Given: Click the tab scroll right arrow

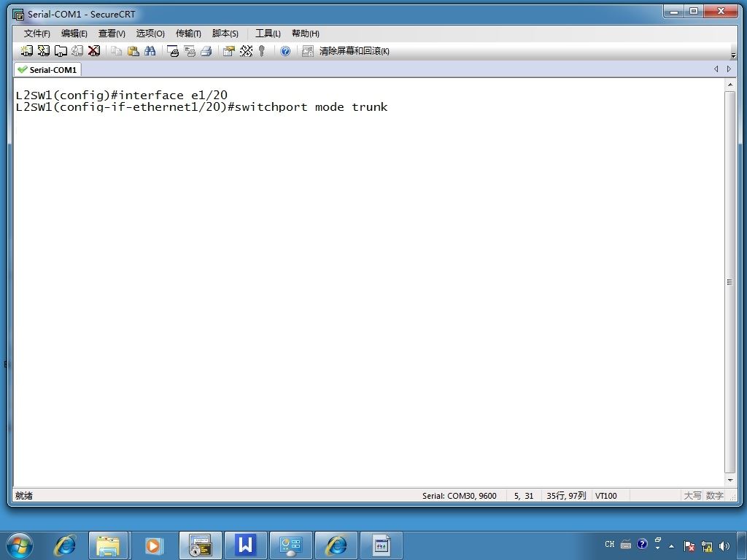Looking at the screenshot, I should [x=729, y=69].
